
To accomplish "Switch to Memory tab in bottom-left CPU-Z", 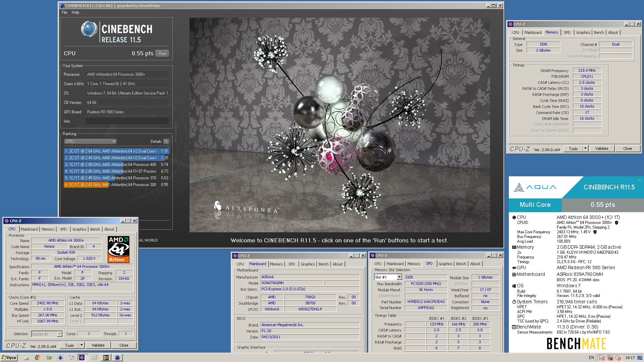I will click(x=48, y=229).
